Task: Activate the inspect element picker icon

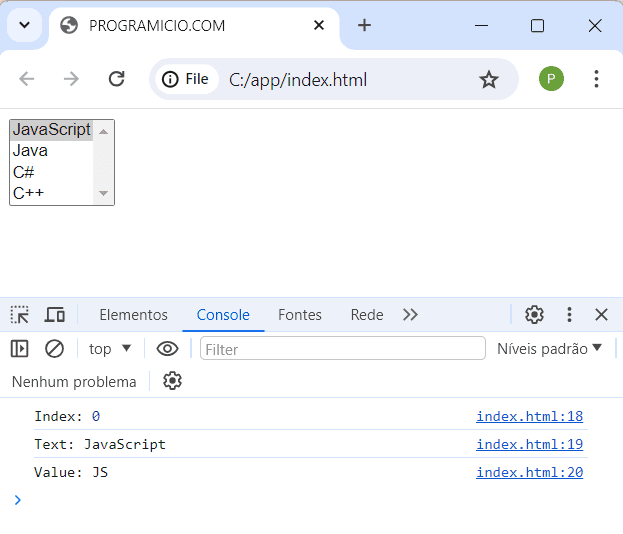Action: tap(19, 315)
